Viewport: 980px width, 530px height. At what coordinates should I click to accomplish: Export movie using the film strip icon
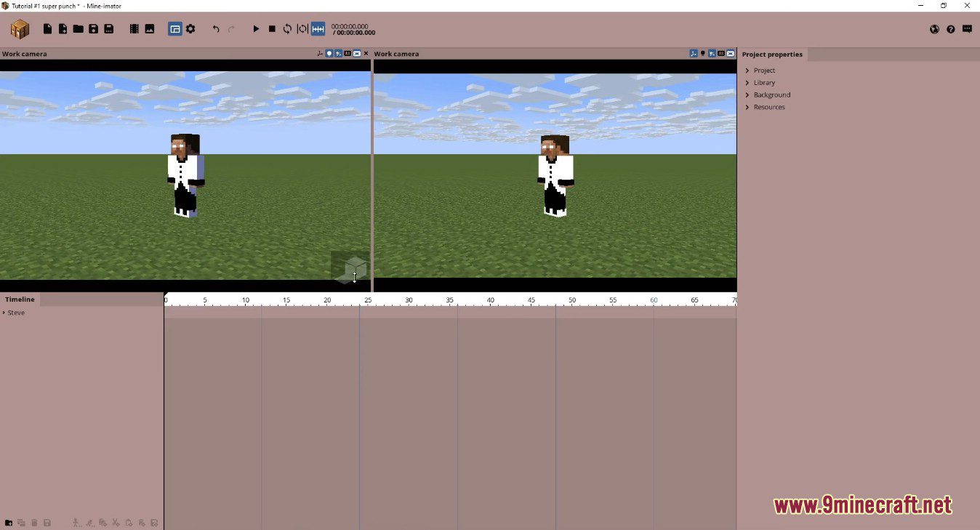[x=134, y=29]
